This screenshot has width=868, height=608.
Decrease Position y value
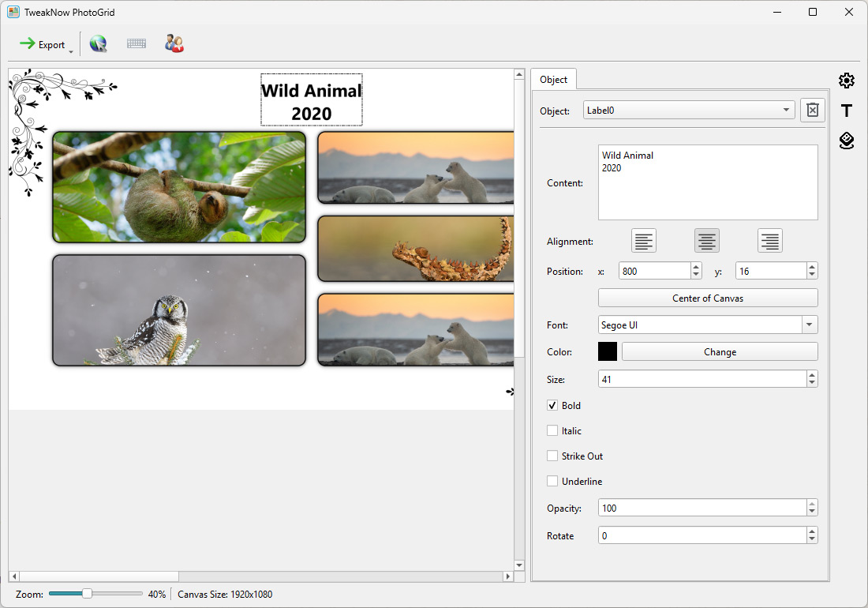[812, 276]
